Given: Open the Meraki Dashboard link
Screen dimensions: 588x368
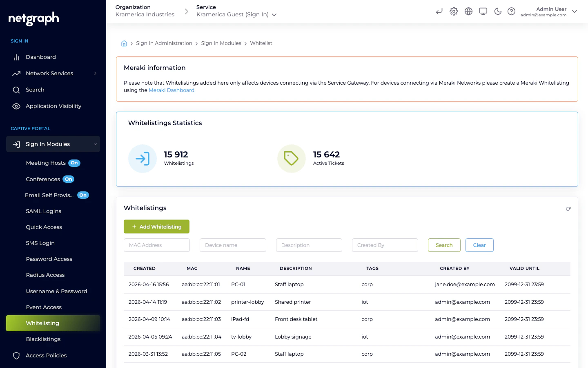Looking at the screenshot, I should [x=171, y=90].
